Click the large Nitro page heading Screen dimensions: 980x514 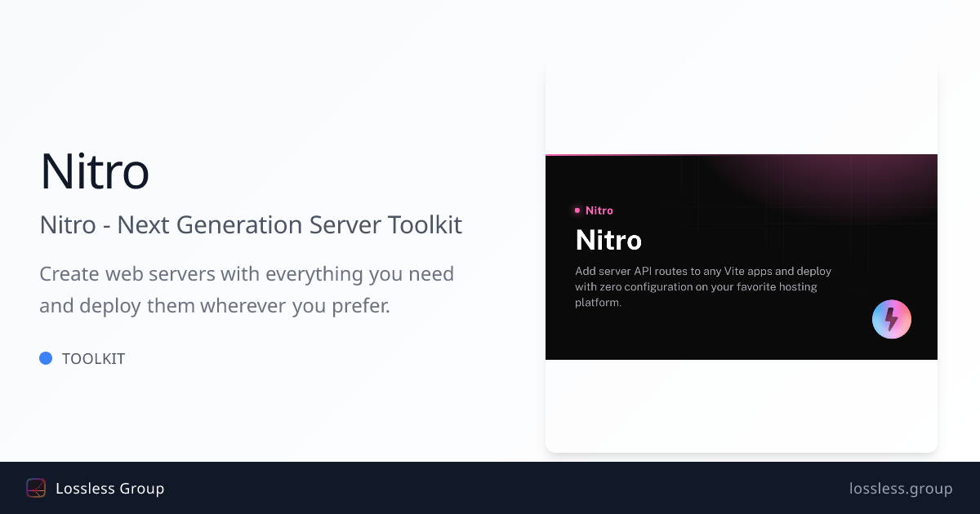pos(95,171)
